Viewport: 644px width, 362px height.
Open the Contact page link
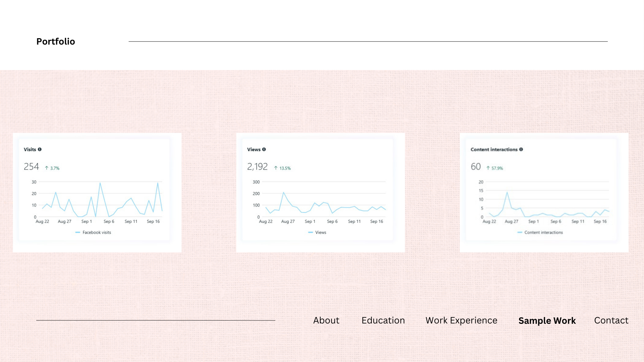611,320
